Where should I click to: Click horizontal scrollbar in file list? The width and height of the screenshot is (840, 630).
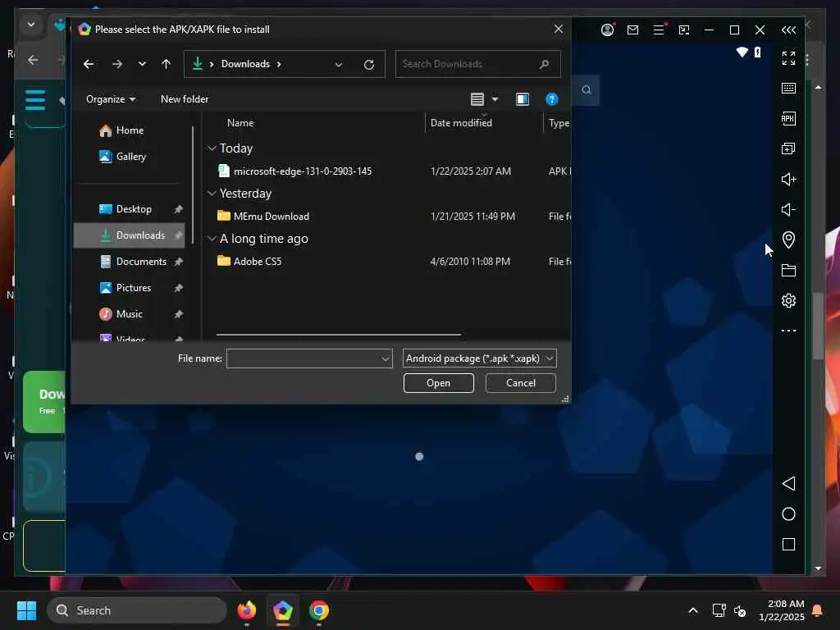pos(339,335)
